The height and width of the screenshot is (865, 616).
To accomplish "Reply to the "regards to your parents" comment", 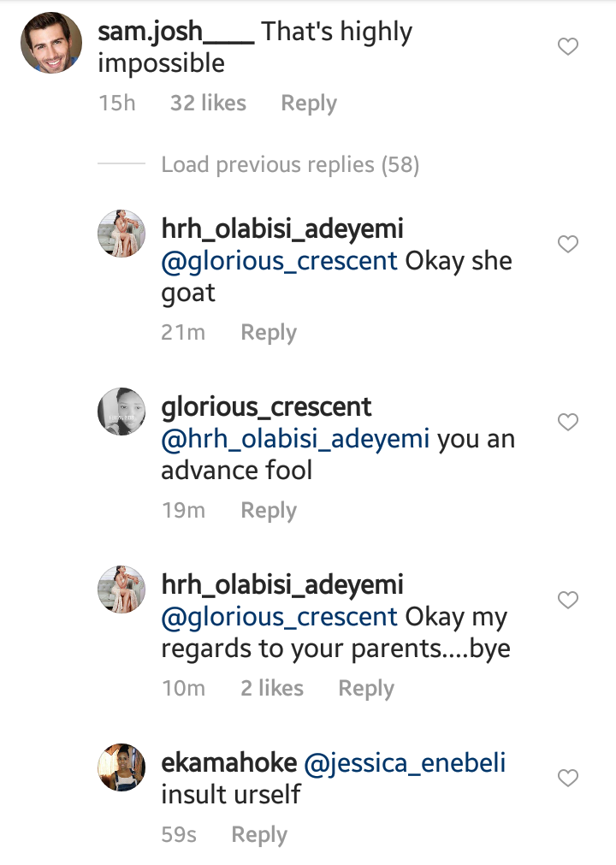I will (366, 689).
